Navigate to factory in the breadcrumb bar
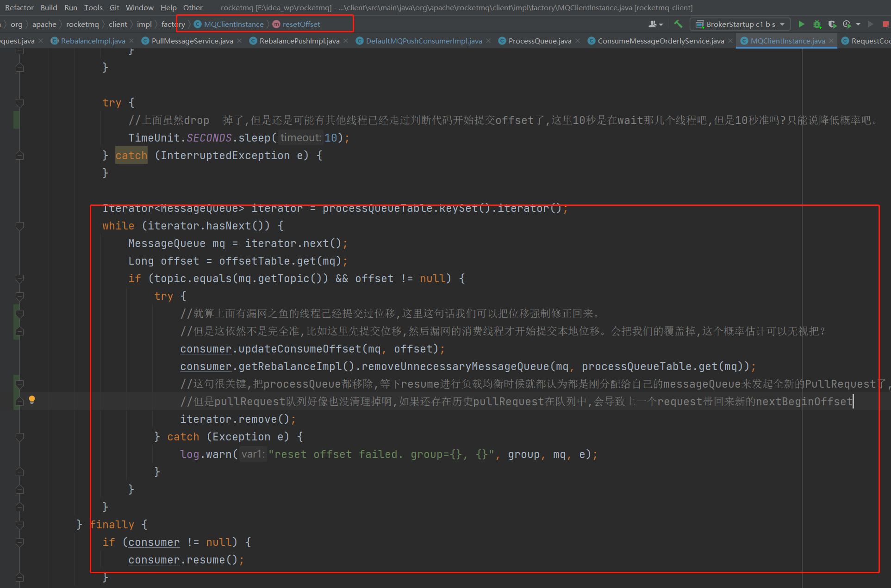This screenshot has height=588, width=891. pos(173,24)
